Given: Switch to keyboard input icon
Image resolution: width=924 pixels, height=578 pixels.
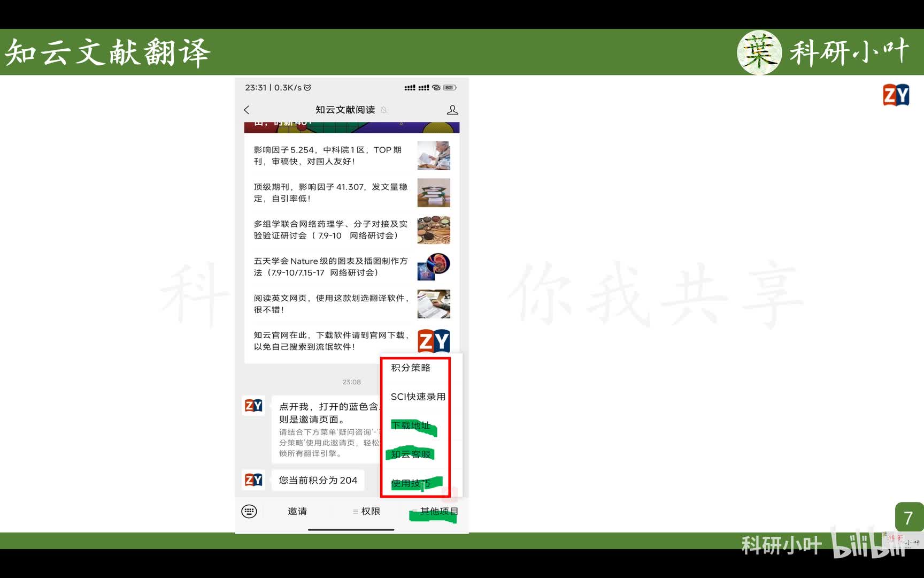Looking at the screenshot, I should (249, 511).
